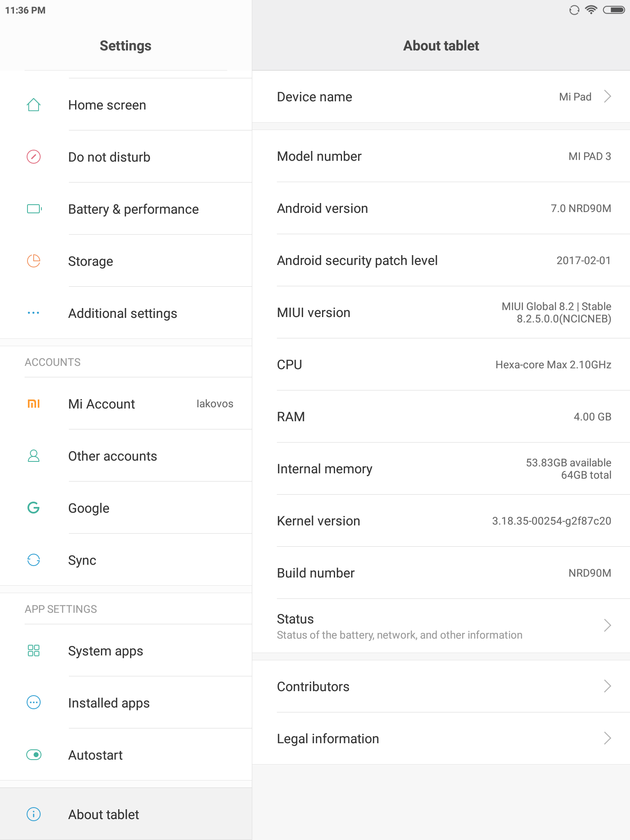630x840 pixels.
Task: Open Other accounts settings entry
Action: tap(112, 456)
